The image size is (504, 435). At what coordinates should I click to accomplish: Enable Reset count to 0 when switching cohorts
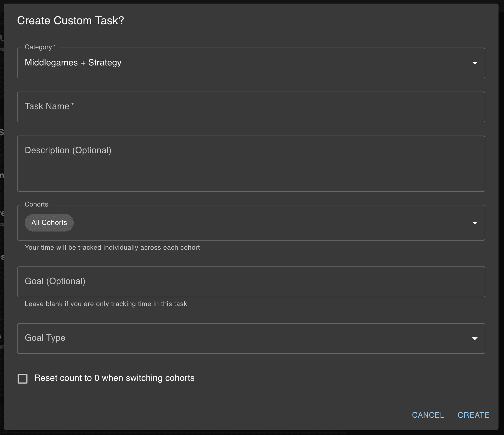tap(23, 378)
